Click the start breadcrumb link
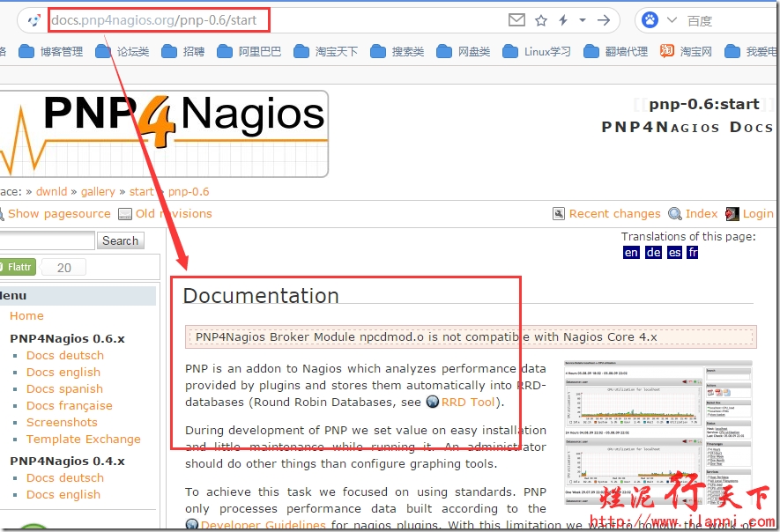Screen dimensions: 780x532 (141, 191)
